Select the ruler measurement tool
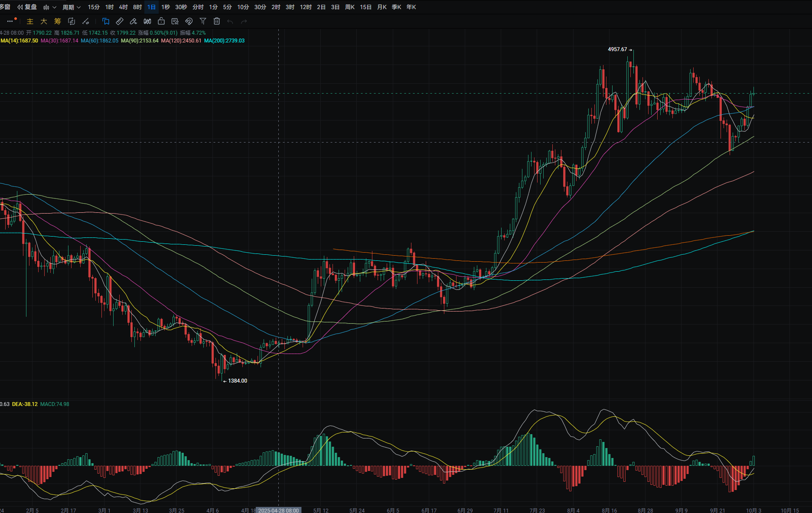Screen dimensions: 812x513 [x=120, y=21]
